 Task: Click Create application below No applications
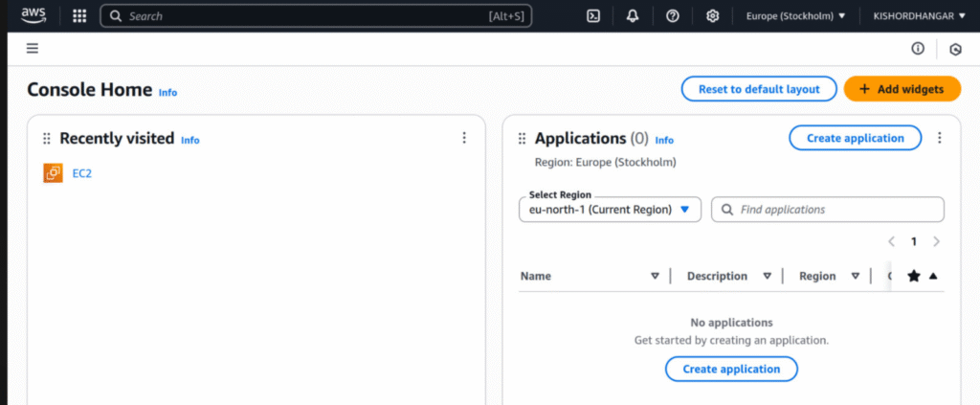731,369
